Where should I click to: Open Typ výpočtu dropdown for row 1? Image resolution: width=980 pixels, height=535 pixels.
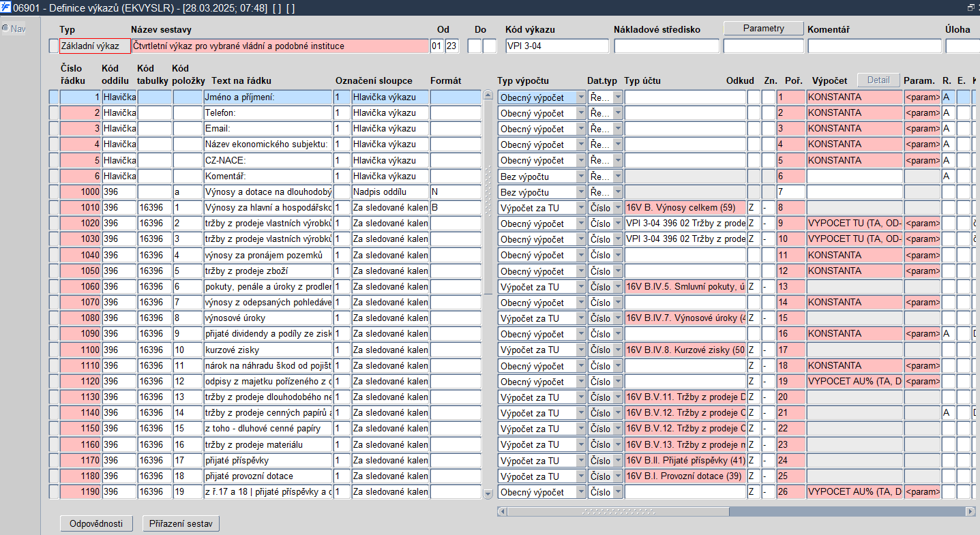(x=581, y=97)
